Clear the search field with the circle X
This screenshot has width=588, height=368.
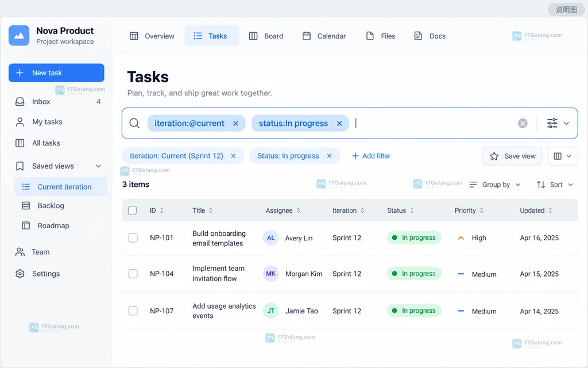(523, 123)
